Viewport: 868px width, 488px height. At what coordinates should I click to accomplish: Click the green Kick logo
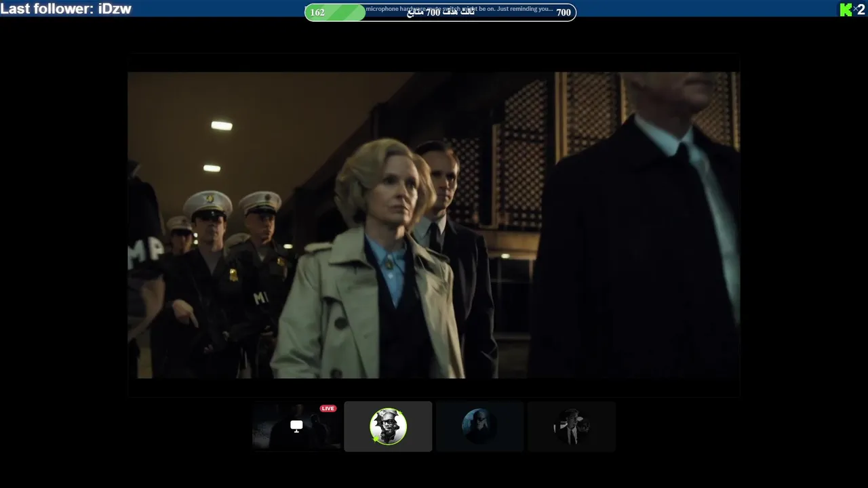tap(846, 9)
